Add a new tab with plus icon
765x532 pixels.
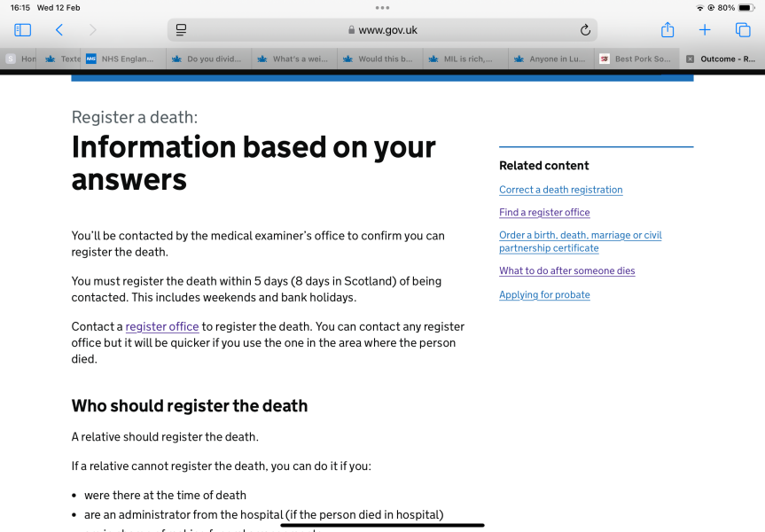[x=705, y=30]
